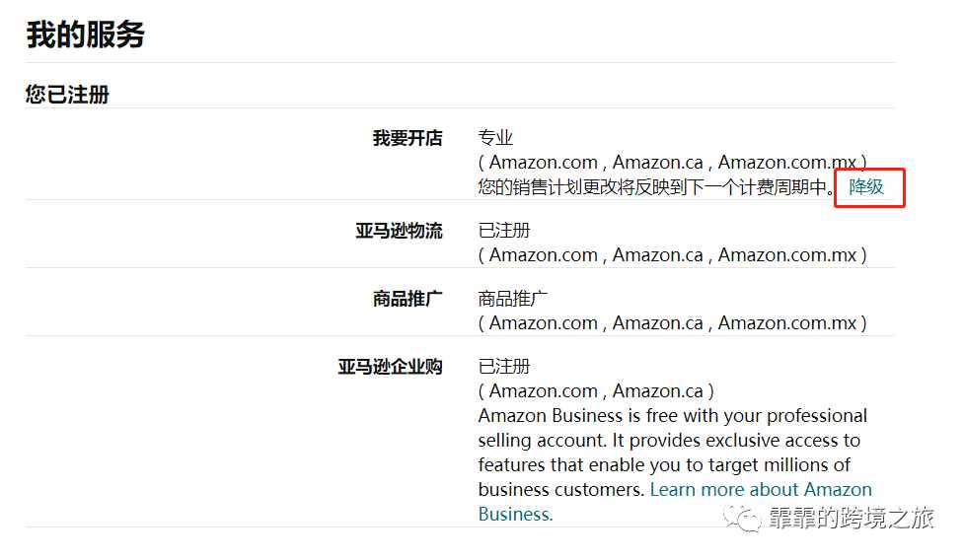Screen dimensions: 965x560
Task: Select 已注册 status under 亚马逊物流
Action: (x=504, y=231)
